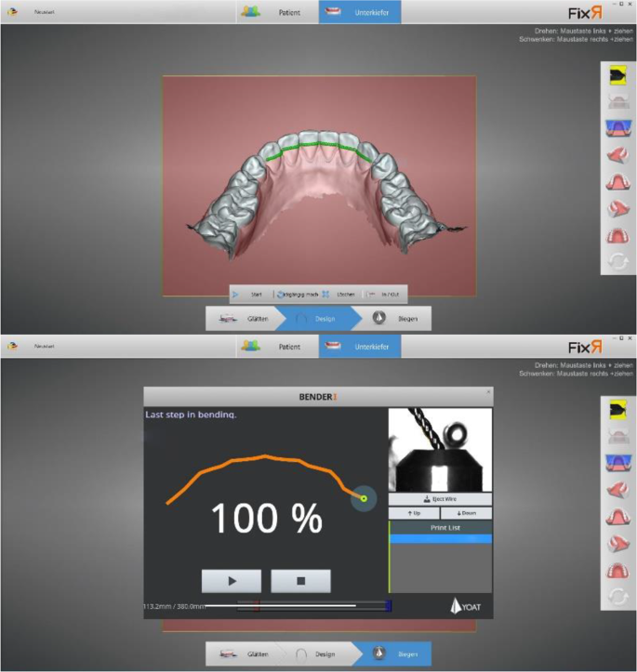Viewport: 637px width, 672px height.
Task: Click the app logo icon in upper title bar
Action: 13,11
